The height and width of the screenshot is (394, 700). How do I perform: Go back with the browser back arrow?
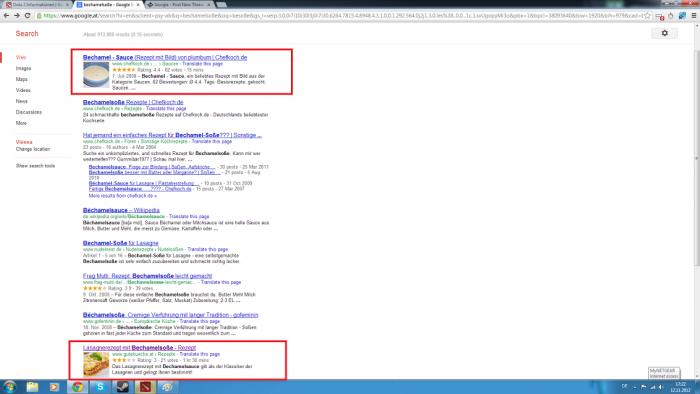(x=6, y=16)
